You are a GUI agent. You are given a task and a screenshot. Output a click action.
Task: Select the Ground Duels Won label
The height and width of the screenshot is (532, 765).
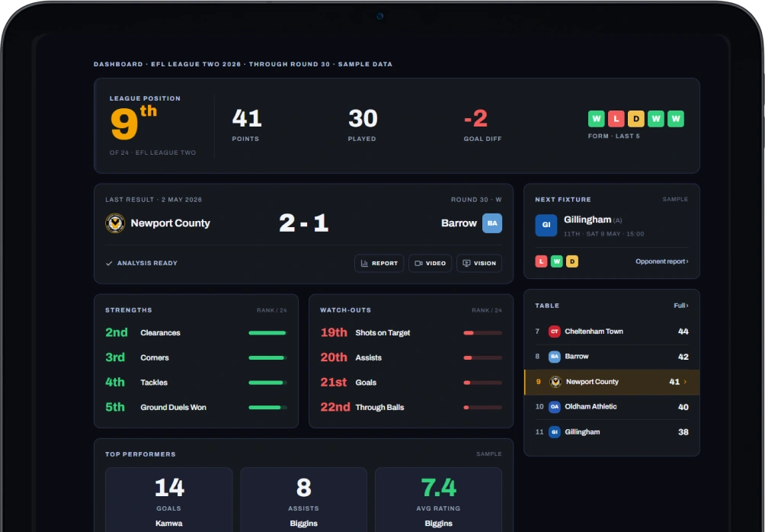point(173,407)
